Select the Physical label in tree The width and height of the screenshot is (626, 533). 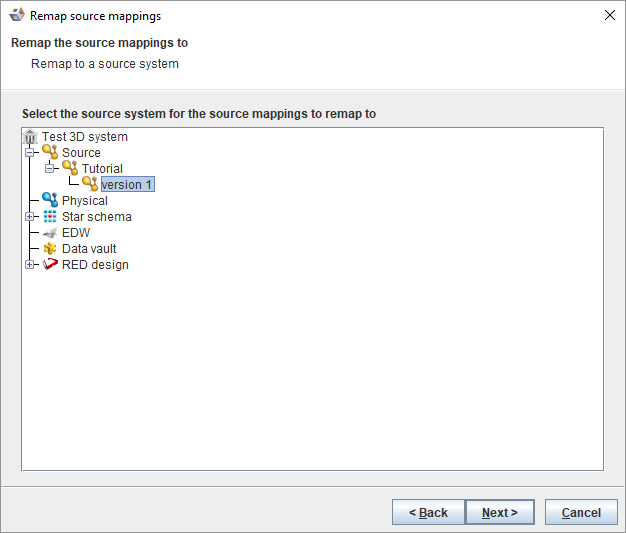coord(85,201)
